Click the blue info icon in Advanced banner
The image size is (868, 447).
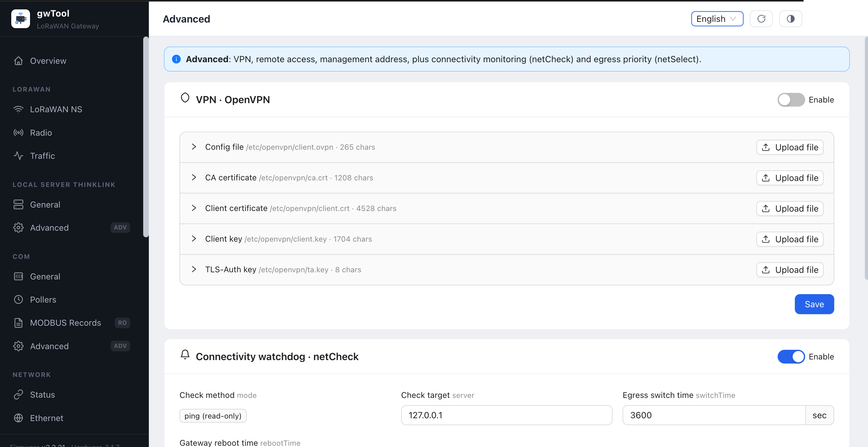(x=176, y=59)
